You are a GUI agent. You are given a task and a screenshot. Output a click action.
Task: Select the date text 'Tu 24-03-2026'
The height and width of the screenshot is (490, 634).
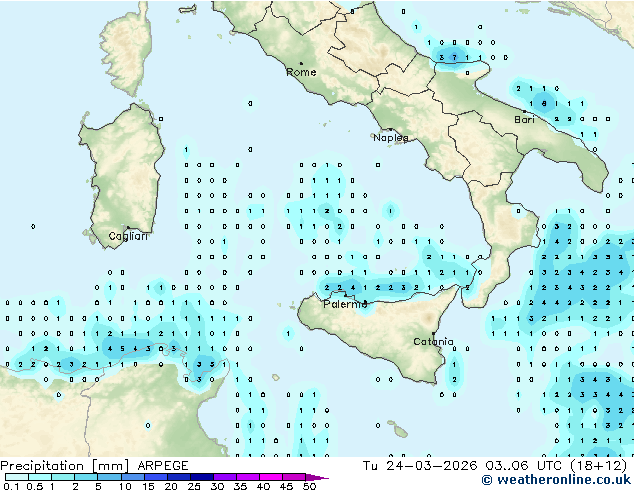pos(420,466)
